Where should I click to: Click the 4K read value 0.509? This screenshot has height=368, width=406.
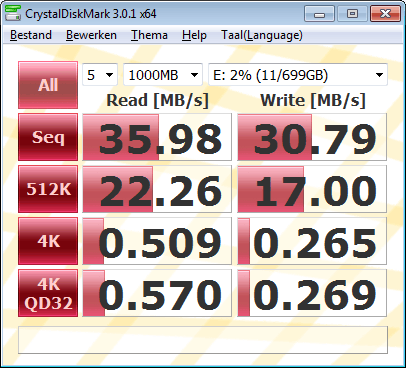(x=157, y=241)
